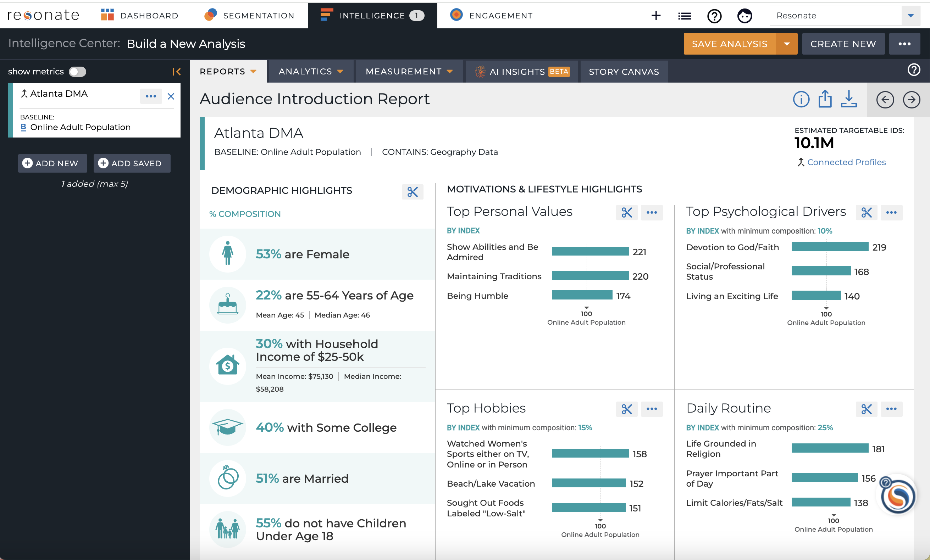Screen dimensions: 930x560
Task: Select Atlanta DMA audience card title
Action: pos(59,94)
